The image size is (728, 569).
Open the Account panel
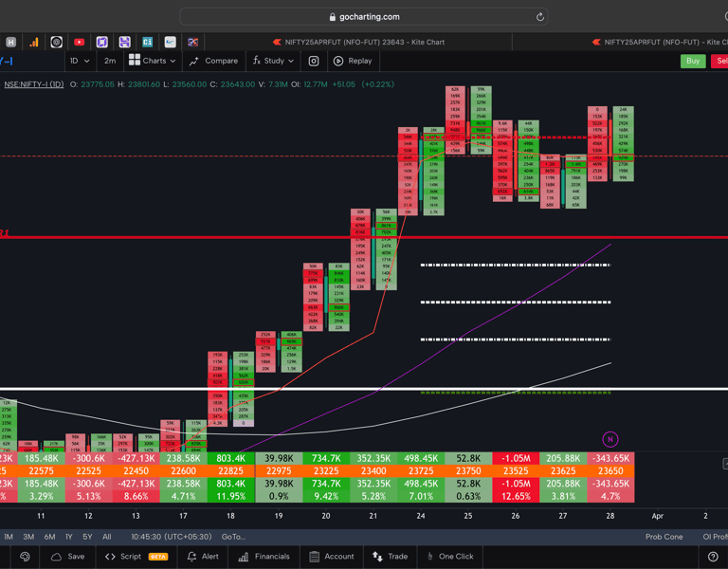[334, 557]
